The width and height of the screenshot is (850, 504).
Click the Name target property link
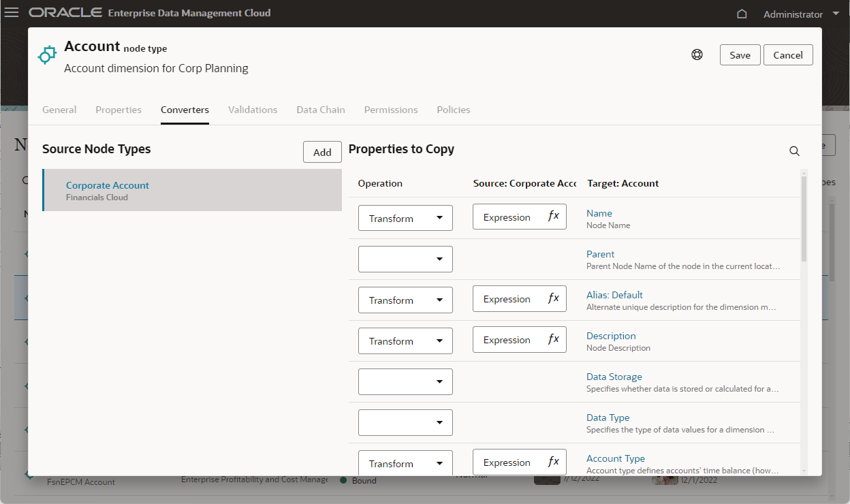pos(599,213)
